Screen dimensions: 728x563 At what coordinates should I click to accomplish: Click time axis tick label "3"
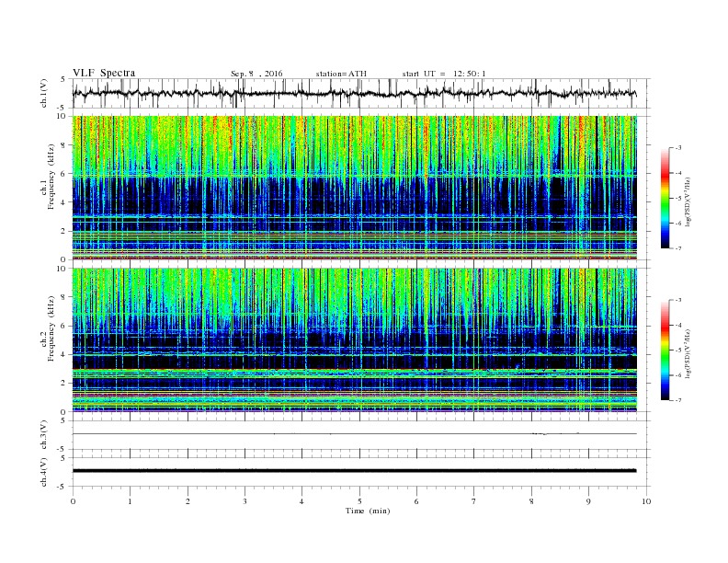pos(245,501)
